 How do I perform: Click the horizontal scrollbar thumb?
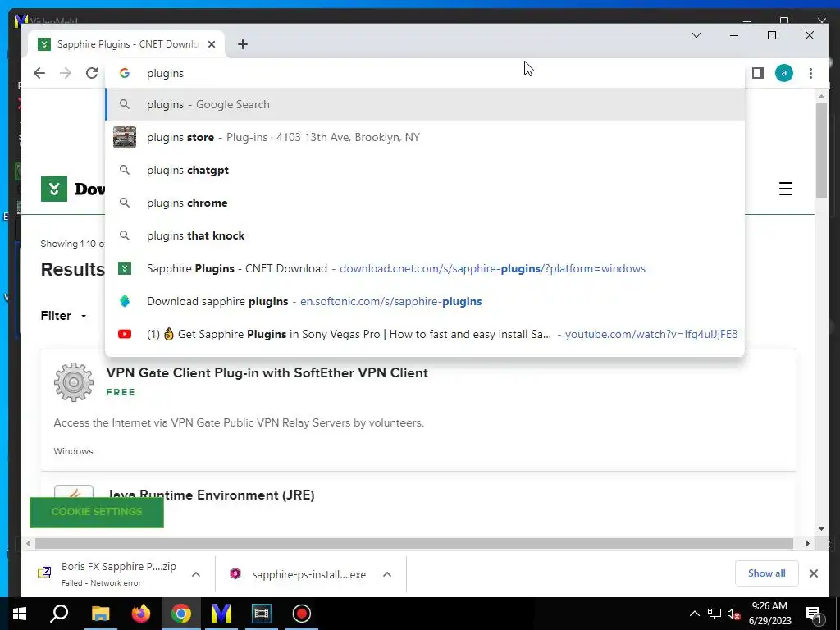413,543
